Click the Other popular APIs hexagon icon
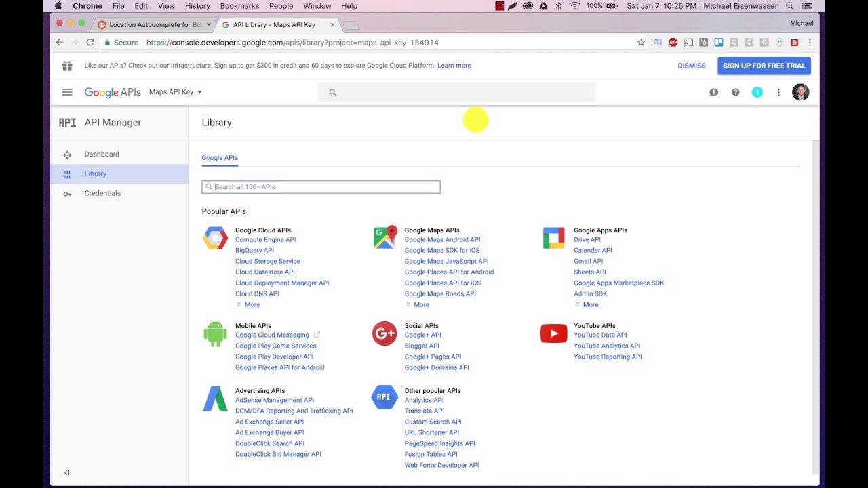Viewport: 868px width, 488px height. (x=384, y=397)
